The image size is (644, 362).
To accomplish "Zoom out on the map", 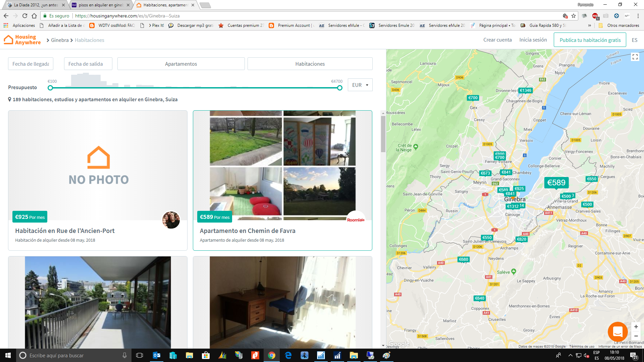I will pyautogui.click(x=636, y=336).
